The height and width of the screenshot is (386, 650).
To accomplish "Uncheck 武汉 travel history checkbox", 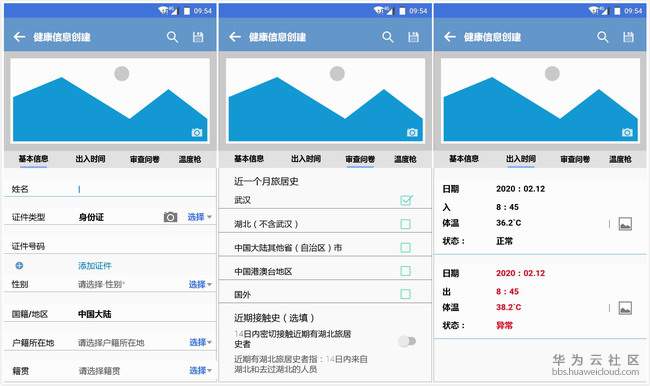I will point(406,200).
